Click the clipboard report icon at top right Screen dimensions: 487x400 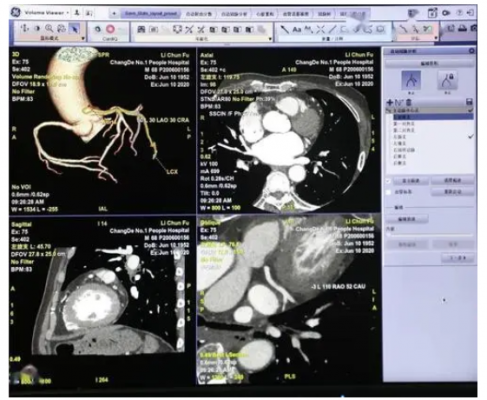point(432,13)
